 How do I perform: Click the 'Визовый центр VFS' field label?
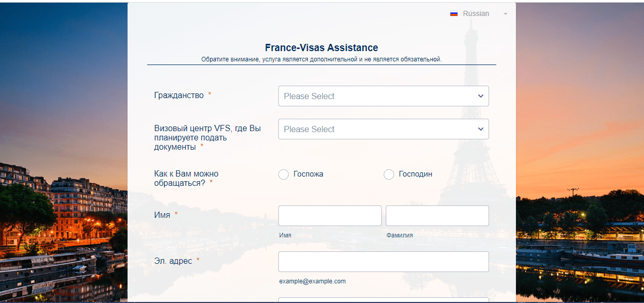point(207,137)
